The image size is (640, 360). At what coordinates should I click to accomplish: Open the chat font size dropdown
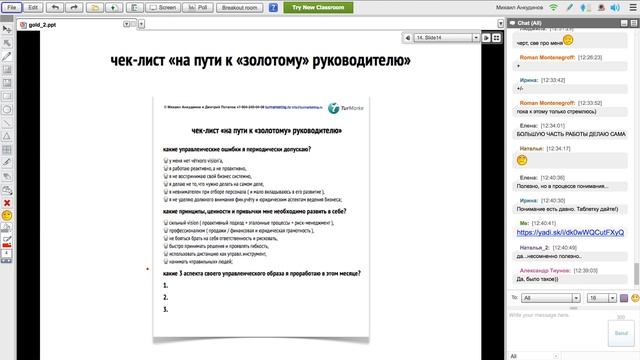pyautogui.click(x=602, y=298)
